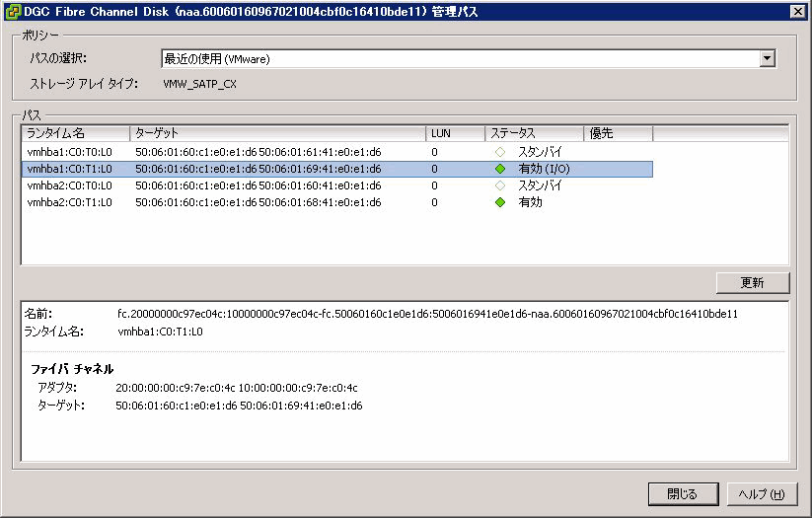The height and width of the screenshot is (518, 812).
Task: Click the パスの選択 label
Action: [x=58, y=58]
